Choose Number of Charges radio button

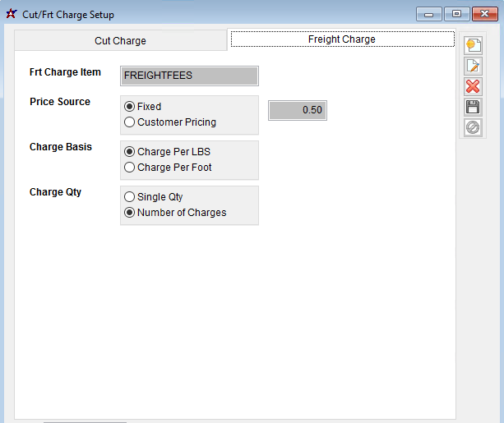[x=175, y=213]
